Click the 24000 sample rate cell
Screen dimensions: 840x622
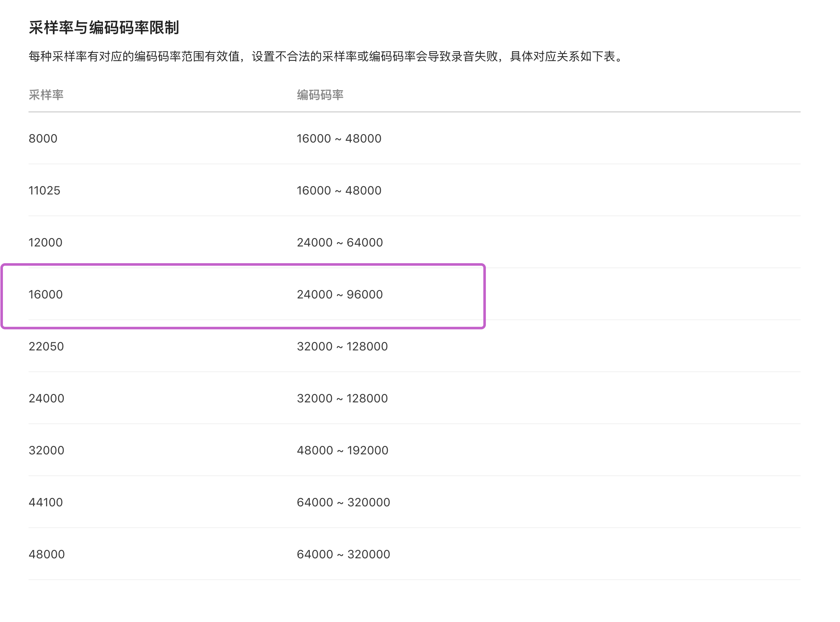46,399
